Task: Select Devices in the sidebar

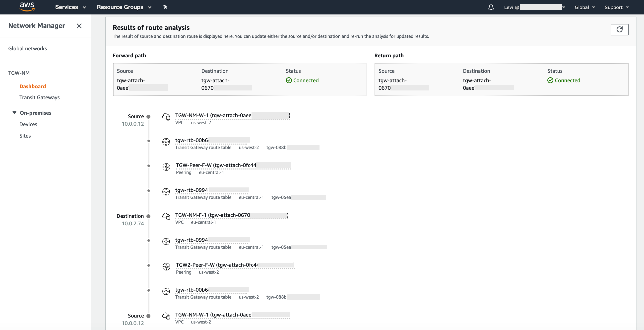Action: coord(28,124)
